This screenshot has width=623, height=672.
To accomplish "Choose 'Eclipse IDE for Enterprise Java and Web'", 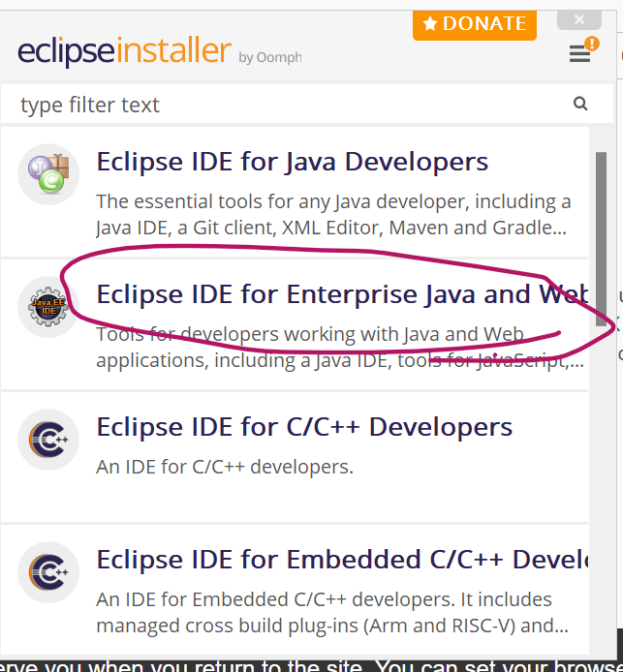I will click(342, 294).
